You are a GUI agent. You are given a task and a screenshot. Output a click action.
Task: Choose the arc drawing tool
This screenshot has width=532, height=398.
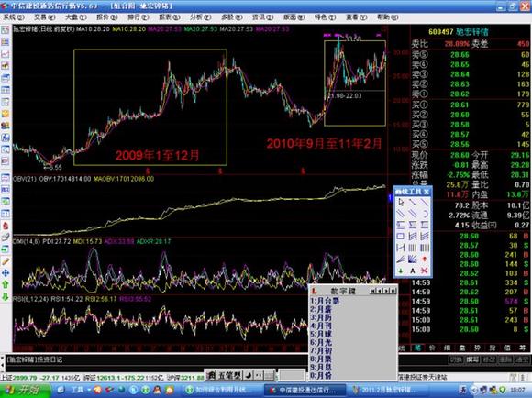[x=424, y=214]
